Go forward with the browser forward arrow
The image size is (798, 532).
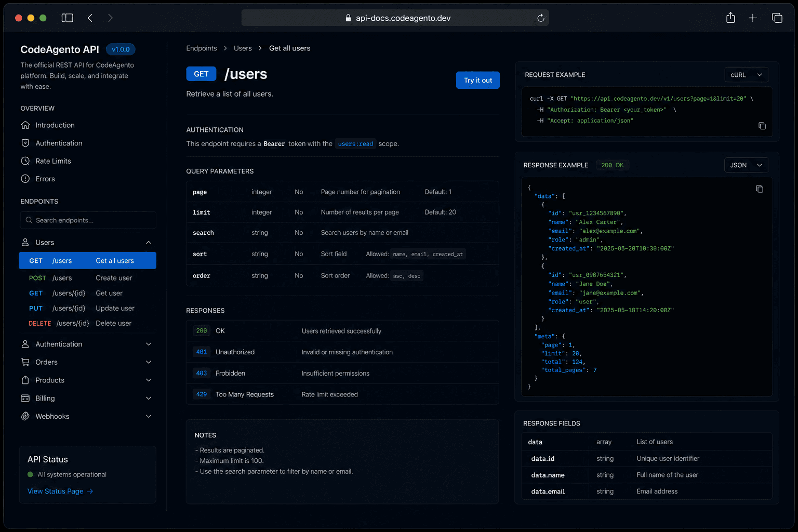pyautogui.click(x=110, y=18)
